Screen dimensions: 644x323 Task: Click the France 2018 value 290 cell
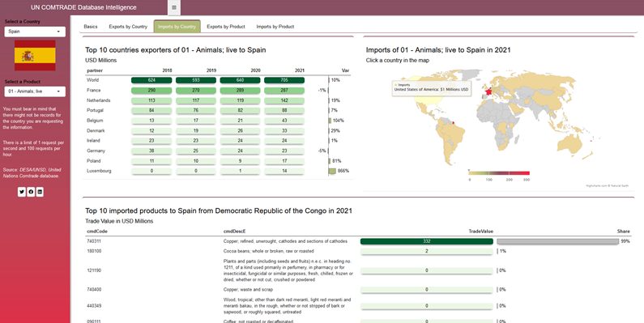point(151,91)
